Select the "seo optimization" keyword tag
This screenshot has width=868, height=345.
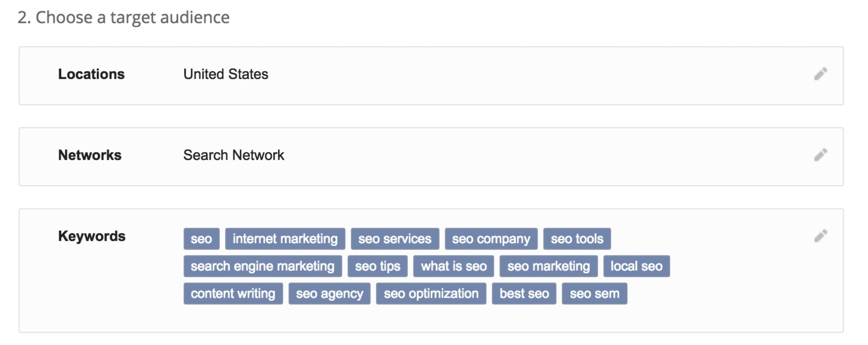431,294
